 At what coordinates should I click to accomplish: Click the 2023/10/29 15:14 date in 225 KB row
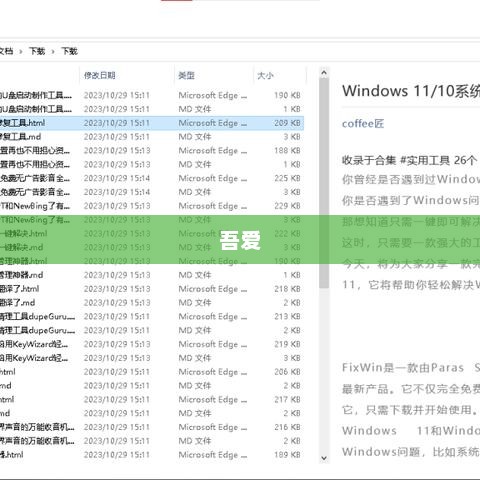[x=117, y=178]
